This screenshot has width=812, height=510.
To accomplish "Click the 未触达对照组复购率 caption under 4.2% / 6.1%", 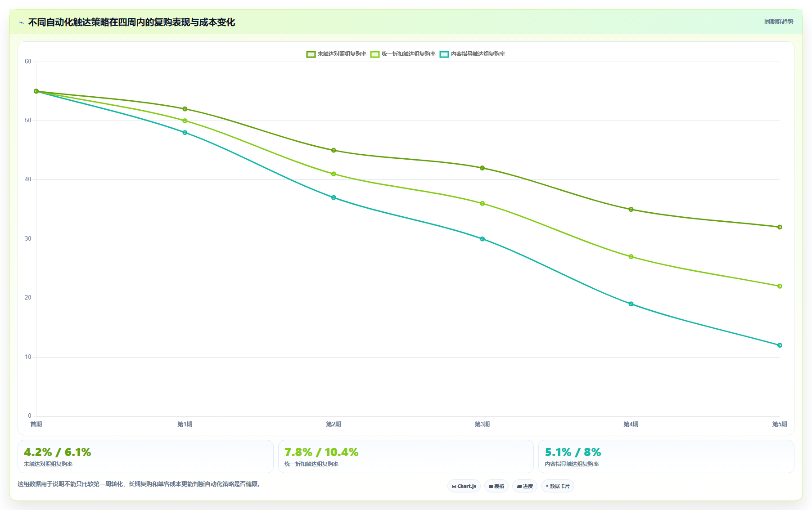I will [48, 464].
